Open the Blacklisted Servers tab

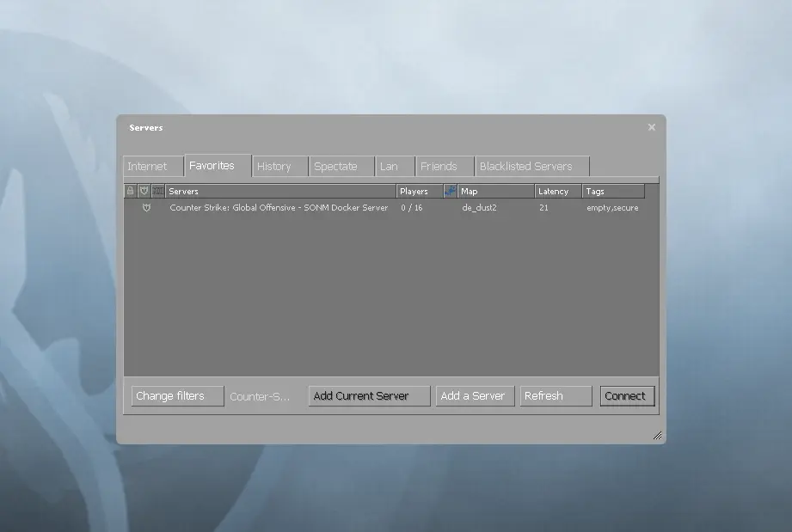click(x=532, y=165)
